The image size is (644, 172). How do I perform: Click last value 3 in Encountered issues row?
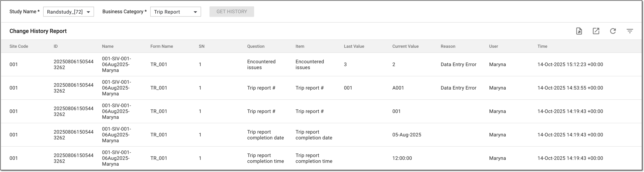345,64
